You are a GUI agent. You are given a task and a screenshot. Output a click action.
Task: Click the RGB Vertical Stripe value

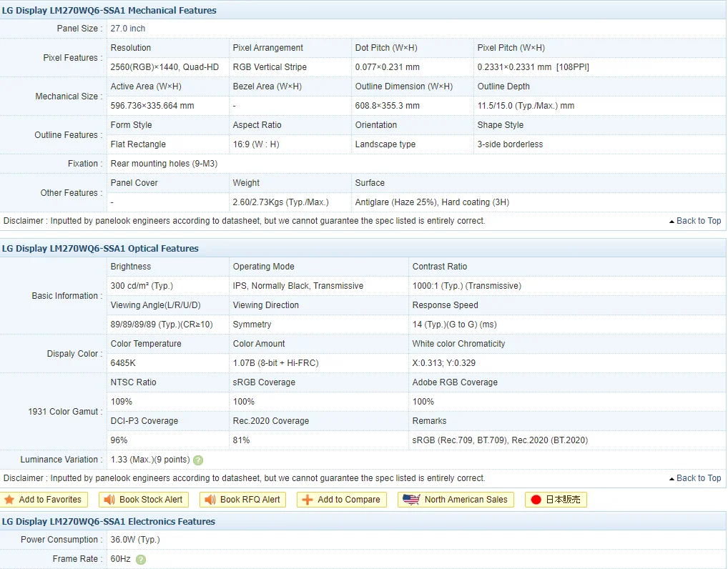pos(270,66)
